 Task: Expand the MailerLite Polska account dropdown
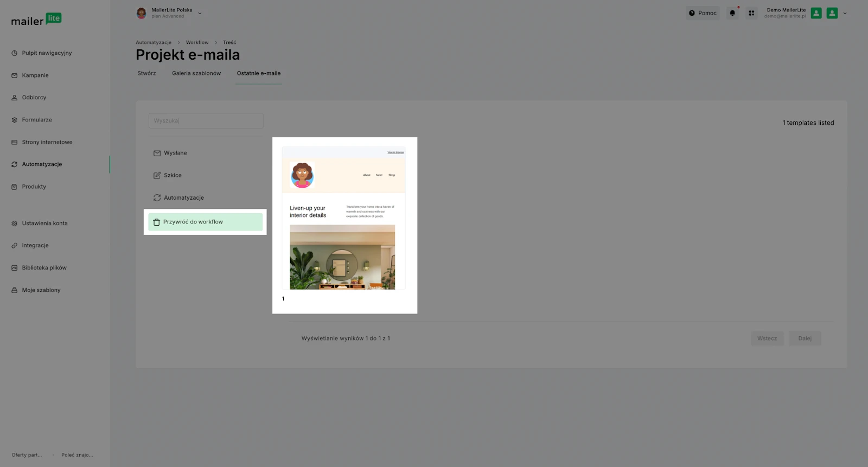200,13
